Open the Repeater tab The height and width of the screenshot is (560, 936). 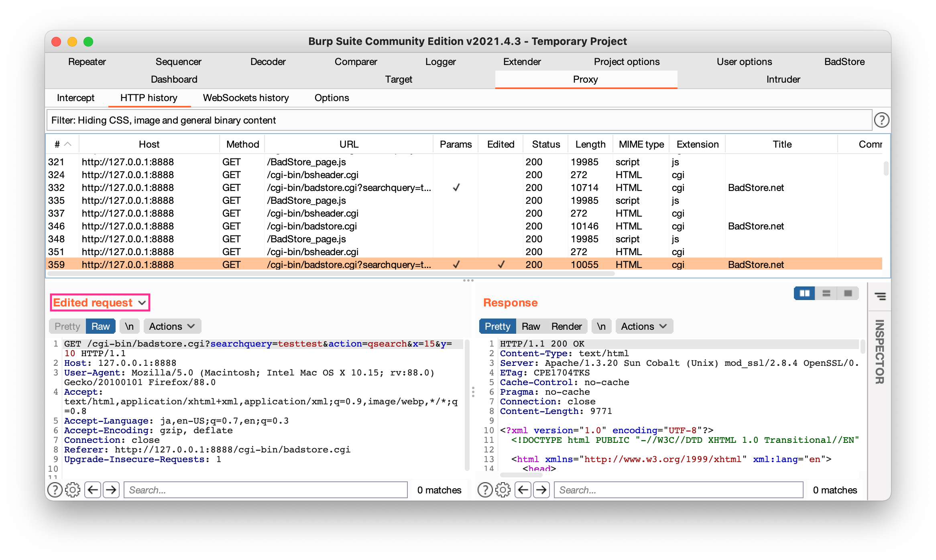87,62
